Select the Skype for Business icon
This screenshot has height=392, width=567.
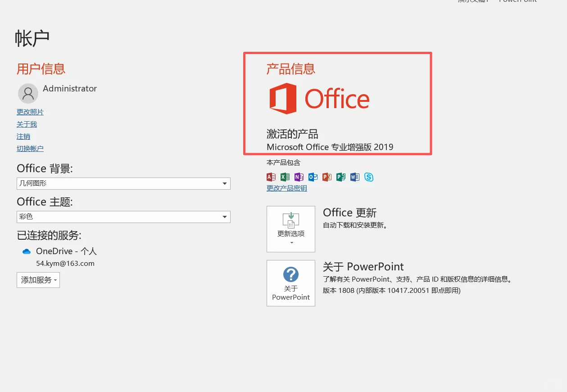coord(369,177)
